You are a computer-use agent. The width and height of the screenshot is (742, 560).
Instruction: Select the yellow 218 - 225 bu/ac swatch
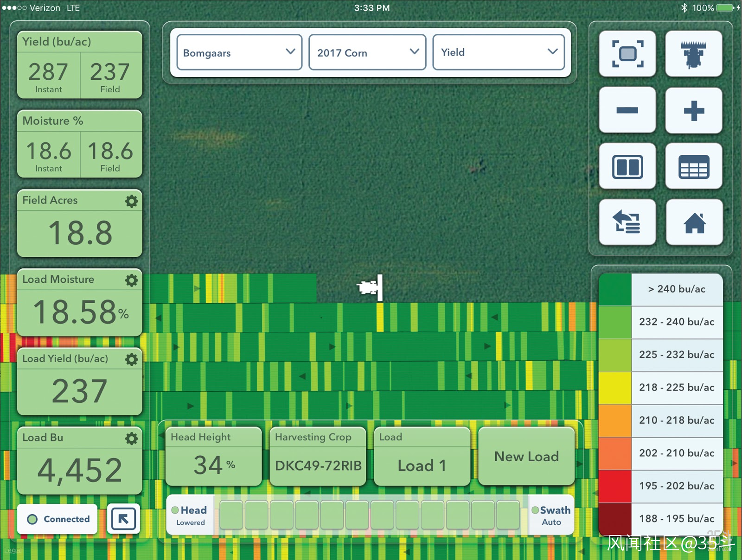[615, 388]
